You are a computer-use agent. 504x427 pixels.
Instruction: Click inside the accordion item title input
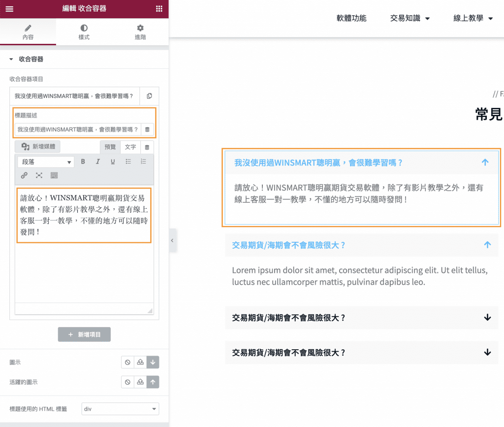coord(74,96)
